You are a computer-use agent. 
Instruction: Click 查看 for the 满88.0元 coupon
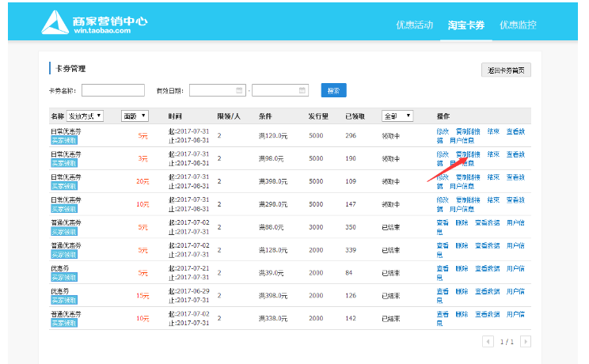tap(443, 223)
